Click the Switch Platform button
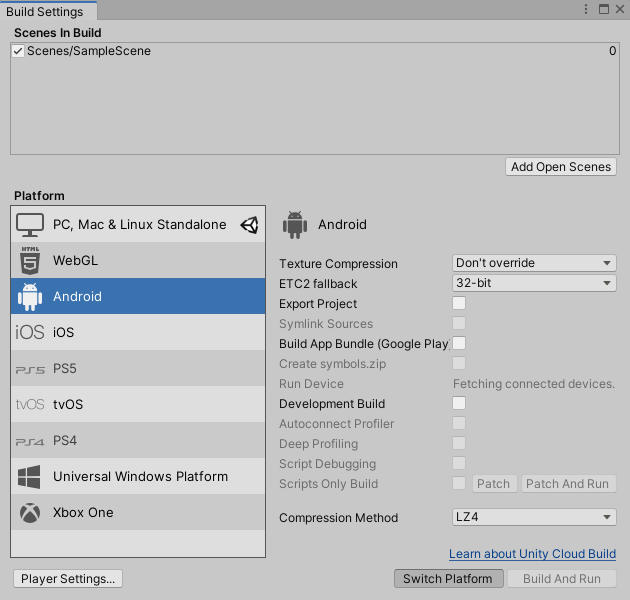630x600 pixels. pos(448,579)
